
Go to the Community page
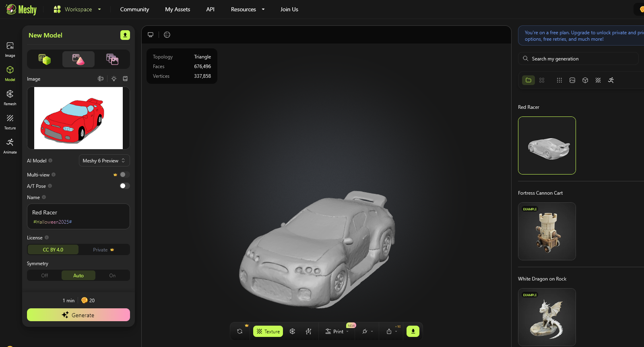(134, 9)
